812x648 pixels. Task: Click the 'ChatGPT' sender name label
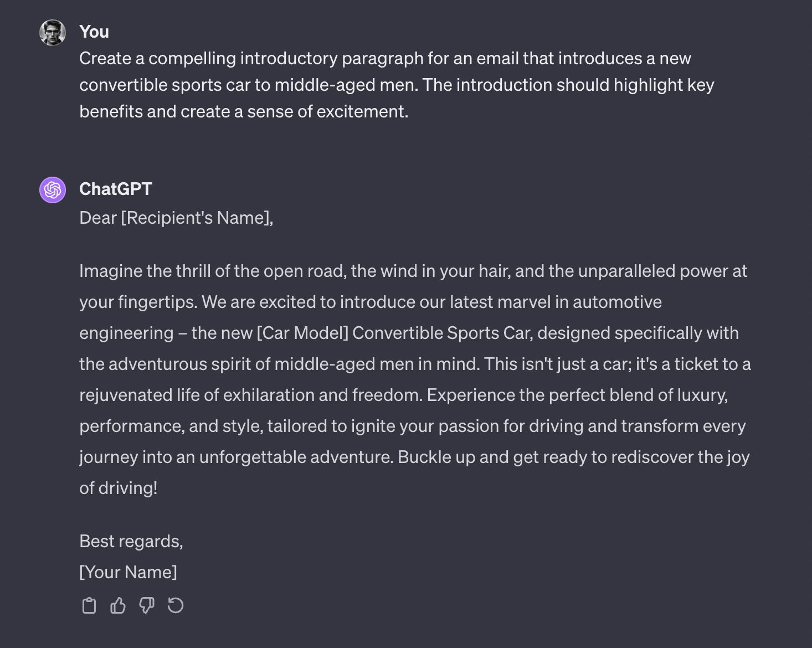tap(116, 189)
